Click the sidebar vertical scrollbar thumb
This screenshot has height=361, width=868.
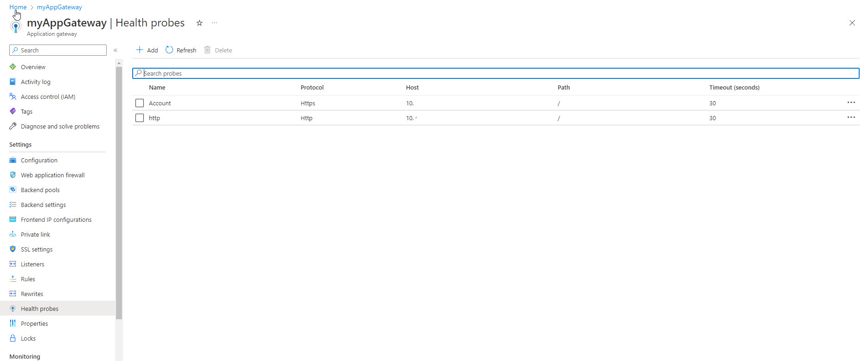click(x=119, y=193)
